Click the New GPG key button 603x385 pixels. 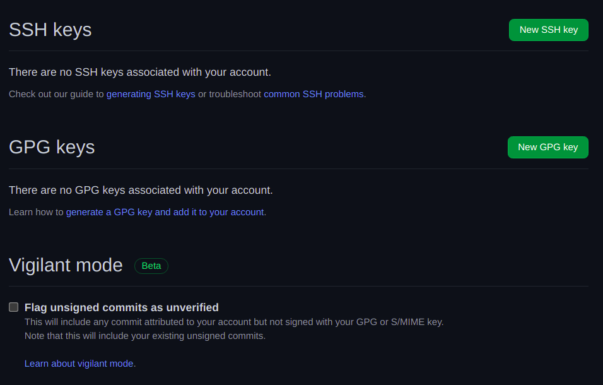pos(548,147)
